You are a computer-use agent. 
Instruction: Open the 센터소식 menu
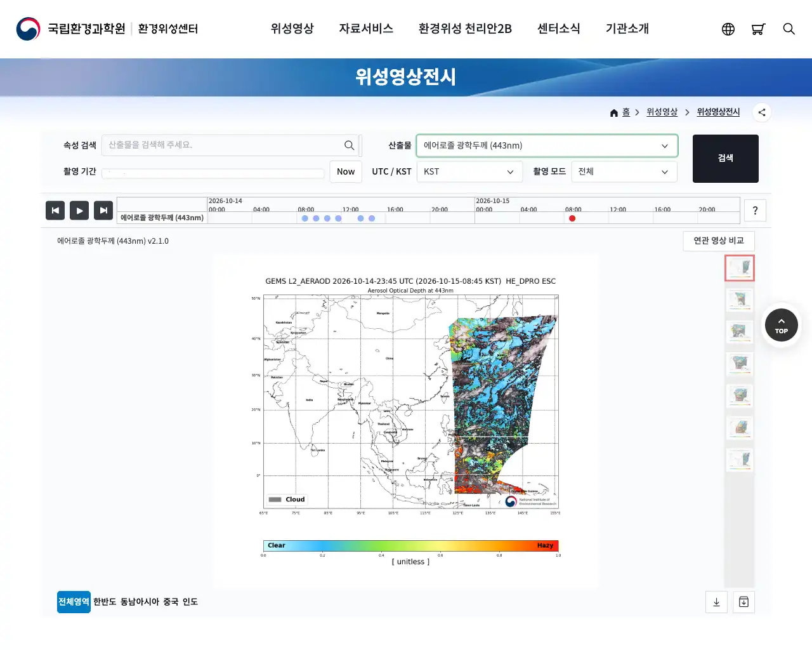click(559, 29)
